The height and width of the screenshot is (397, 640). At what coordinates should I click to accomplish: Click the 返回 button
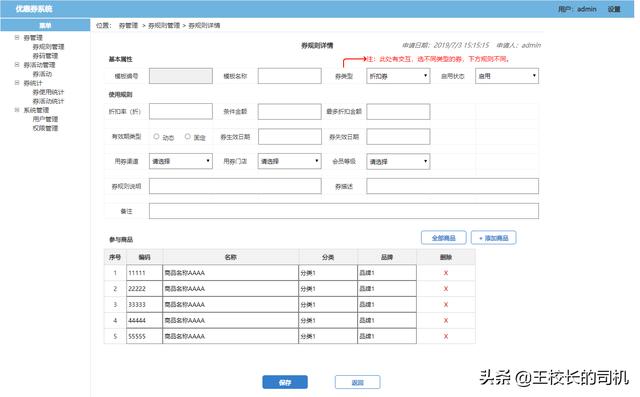pyautogui.click(x=358, y=382)
